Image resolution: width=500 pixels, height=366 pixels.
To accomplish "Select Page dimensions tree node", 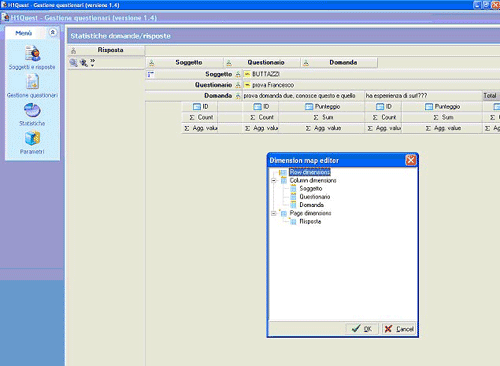I will pyautogui.click(x=310, y=213).
